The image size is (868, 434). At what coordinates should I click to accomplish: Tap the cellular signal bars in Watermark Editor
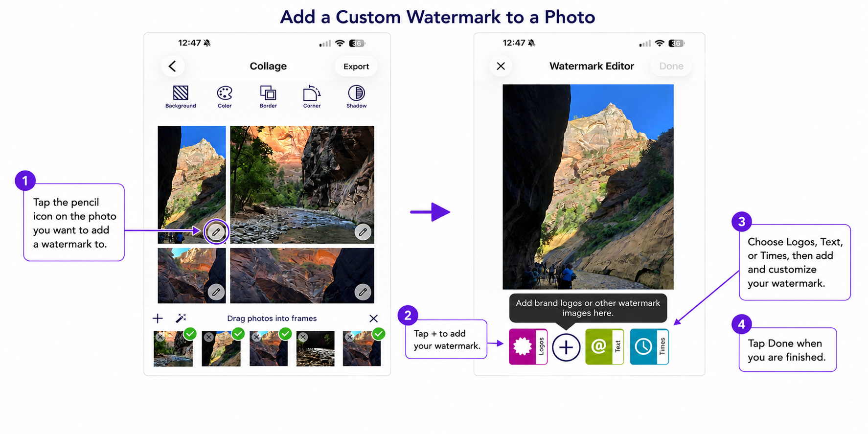645,44
